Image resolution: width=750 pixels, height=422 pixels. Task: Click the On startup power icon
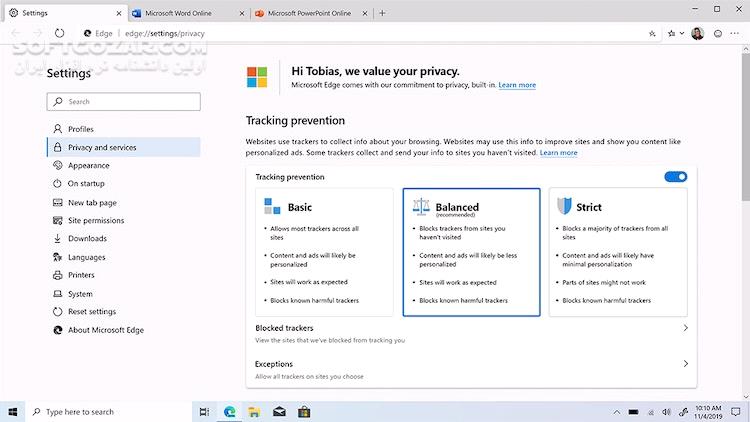tap(57, 183)
